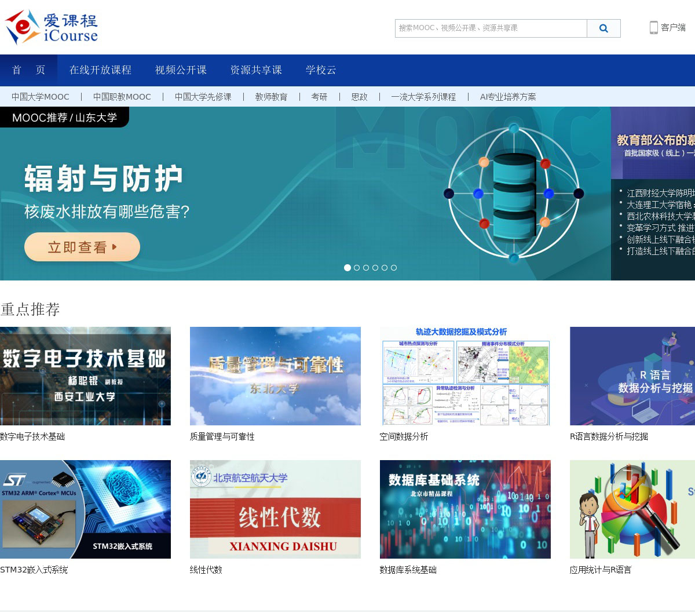
Task: Click the 重点推荐 section heading
Action: click(x=30, y=309)
